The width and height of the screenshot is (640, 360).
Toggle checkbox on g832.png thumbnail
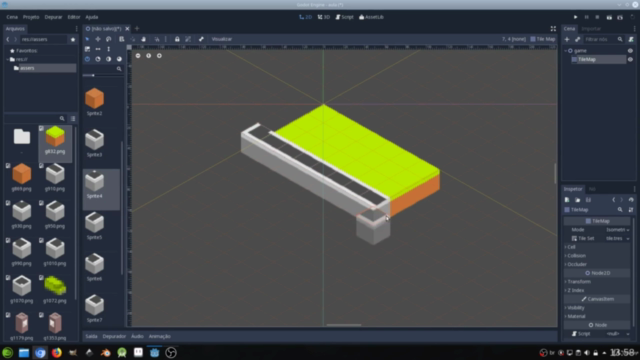pyautogui.click(x=41, y=128)
